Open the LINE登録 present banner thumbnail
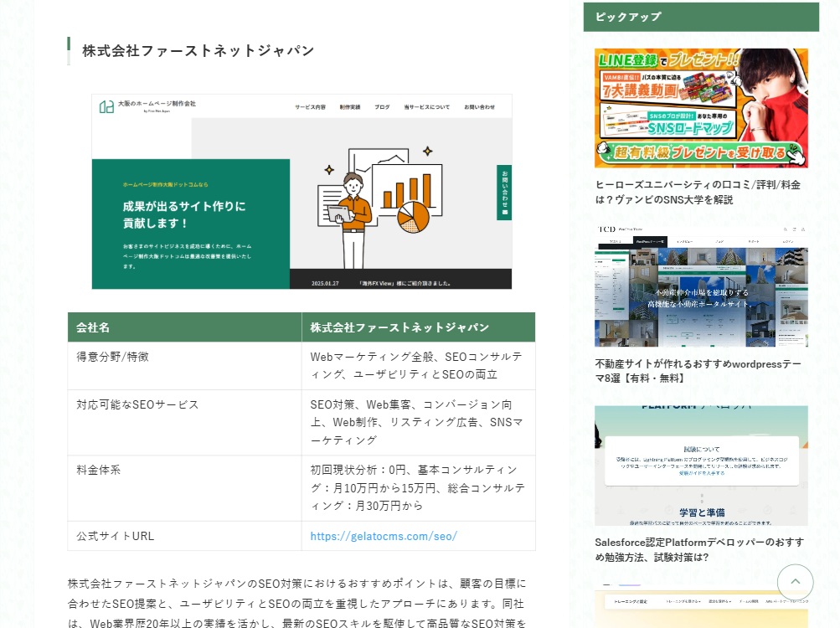 [x=701, y=108]
